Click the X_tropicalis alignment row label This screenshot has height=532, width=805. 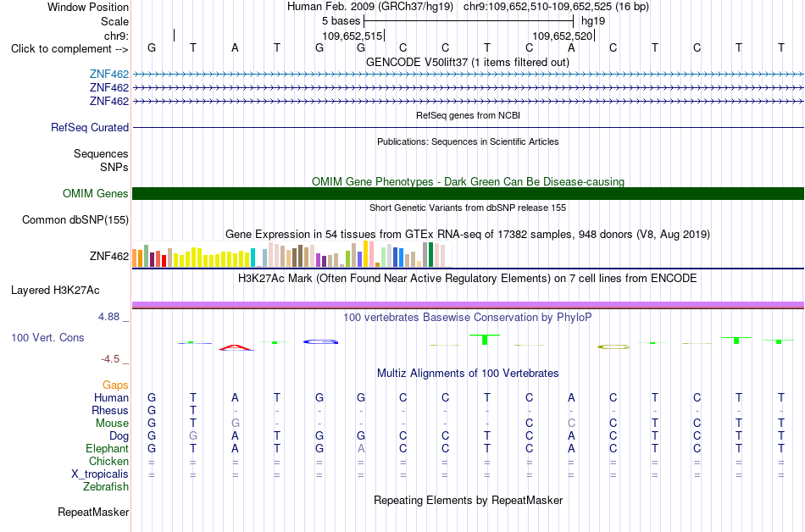[100, 474]
